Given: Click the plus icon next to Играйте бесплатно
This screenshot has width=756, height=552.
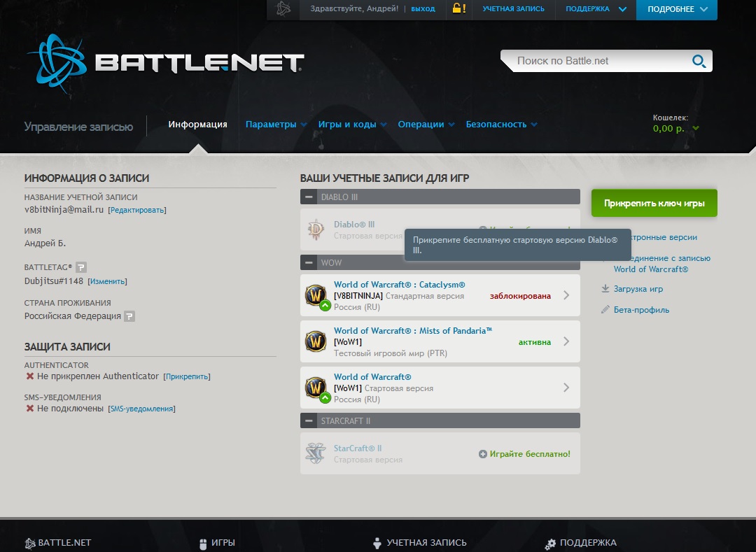Looking at the screenshot, I should (482, 454).
